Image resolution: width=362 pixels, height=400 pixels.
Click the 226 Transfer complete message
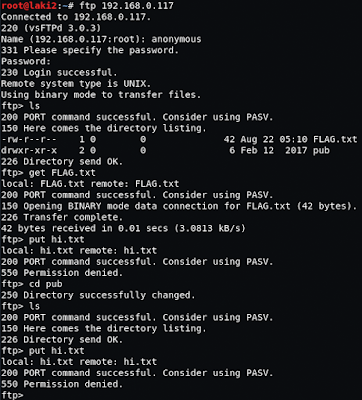(x=62, y=217)
